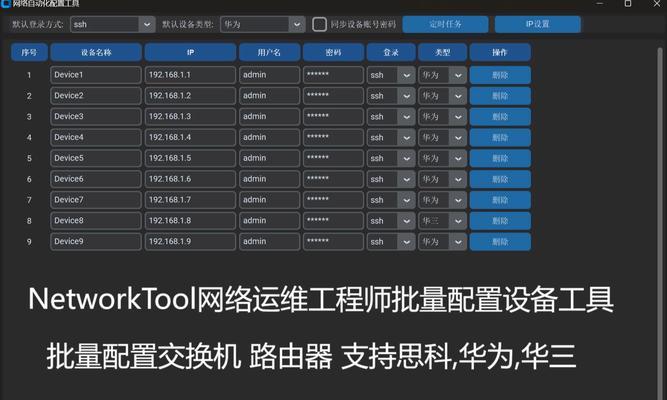The width and height of the screenshot is (667, 400).
Task: Click the password field in Device5 row
Action: (334, 158)
